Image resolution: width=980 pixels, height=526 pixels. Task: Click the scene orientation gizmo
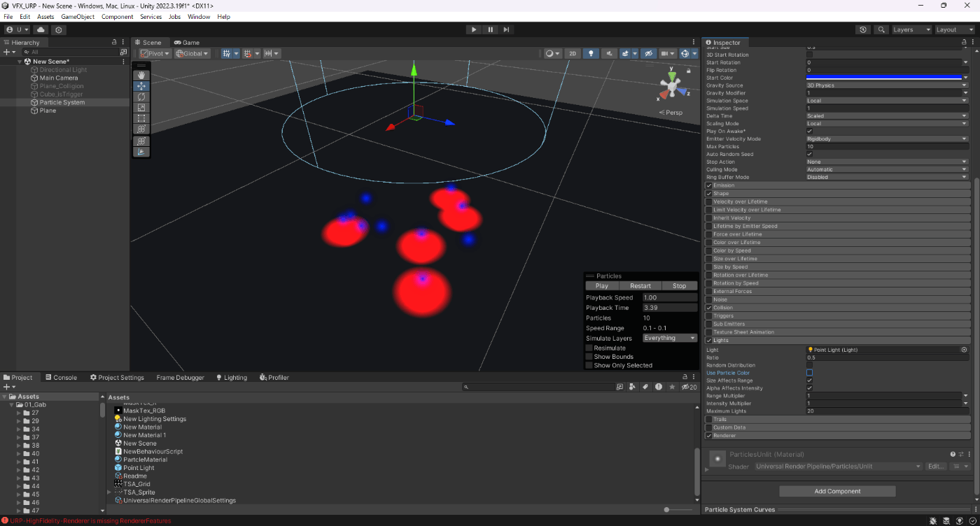tap(671, 86)
